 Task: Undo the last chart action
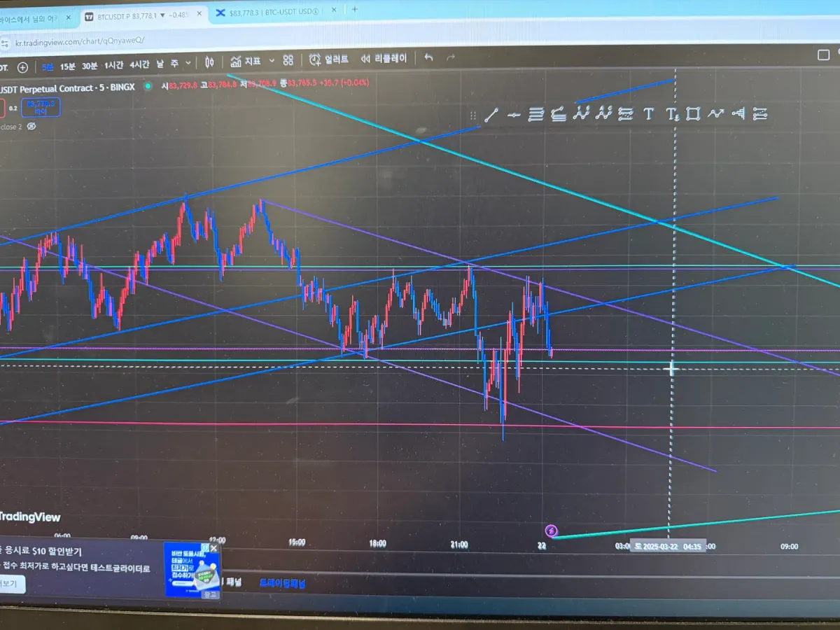coord(429,57)
